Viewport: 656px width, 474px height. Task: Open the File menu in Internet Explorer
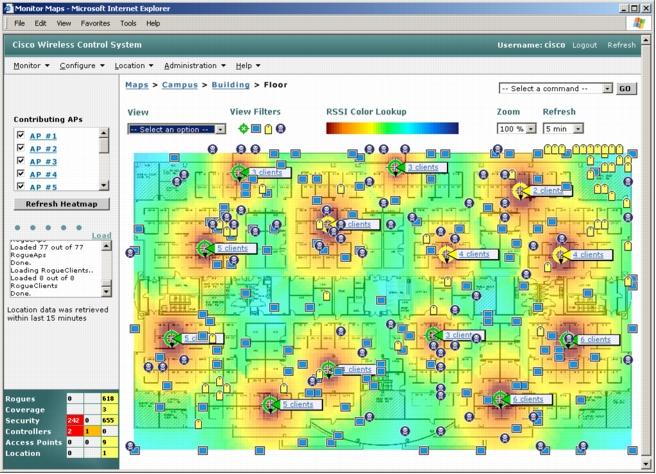click(19, 23)
